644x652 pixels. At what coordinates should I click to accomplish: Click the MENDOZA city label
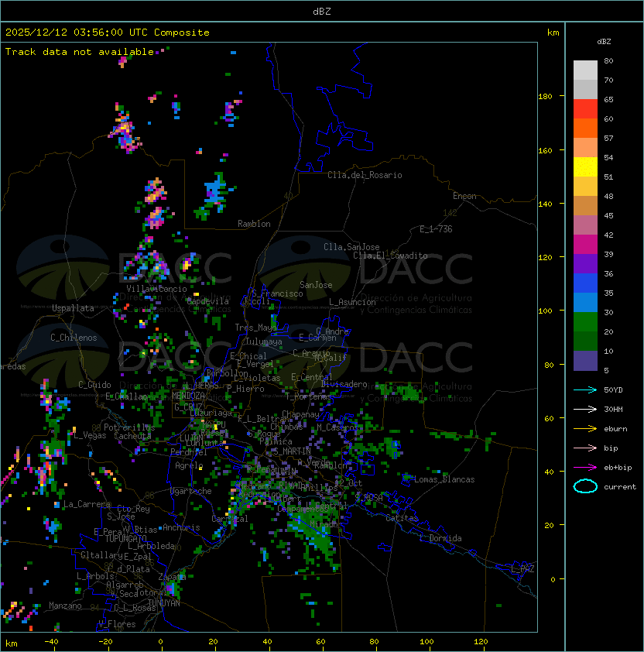coord(188,396)
